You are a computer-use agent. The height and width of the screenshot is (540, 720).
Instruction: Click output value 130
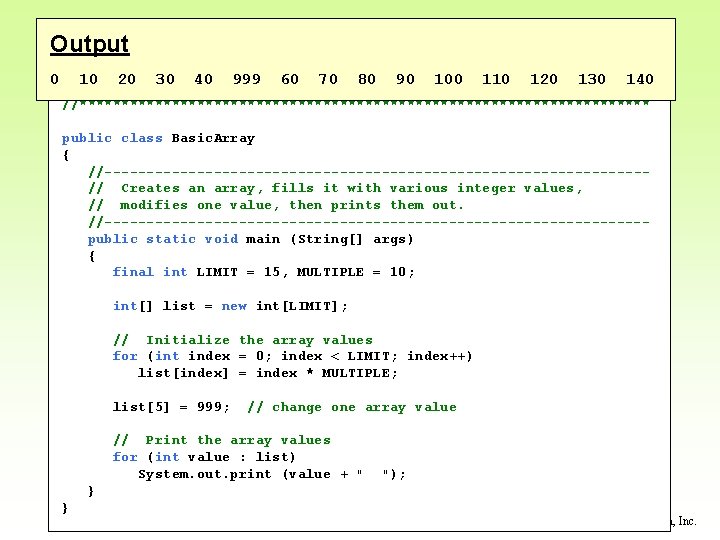(x=591, y=79)
